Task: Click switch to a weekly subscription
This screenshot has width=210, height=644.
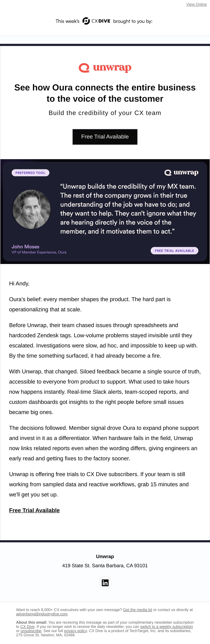Action: tap(166, 626)
